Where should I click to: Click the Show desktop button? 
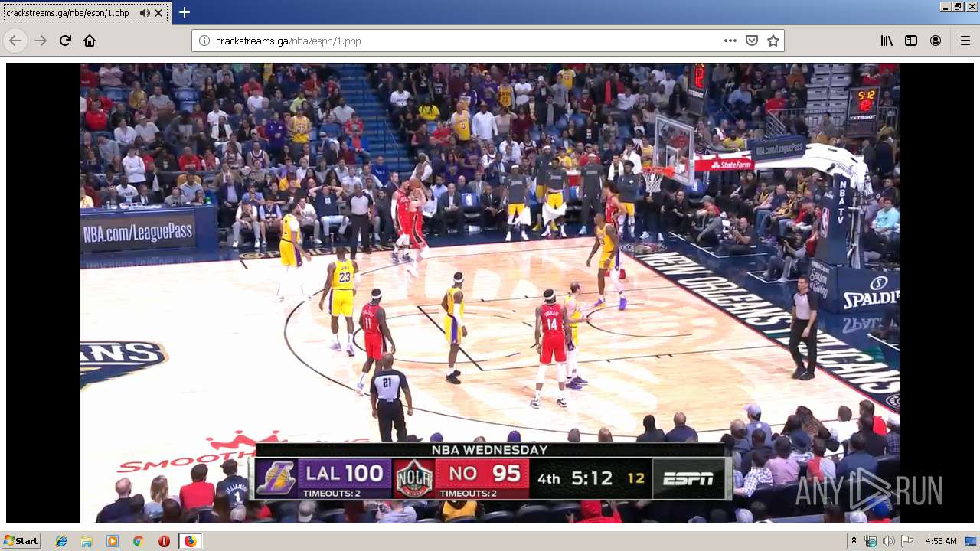pos(971,541)
